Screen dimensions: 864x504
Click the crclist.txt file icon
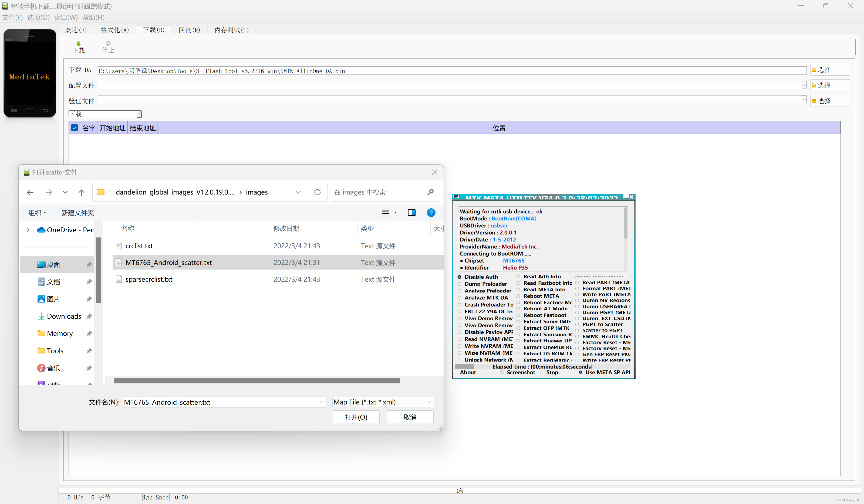coord(119,246)
